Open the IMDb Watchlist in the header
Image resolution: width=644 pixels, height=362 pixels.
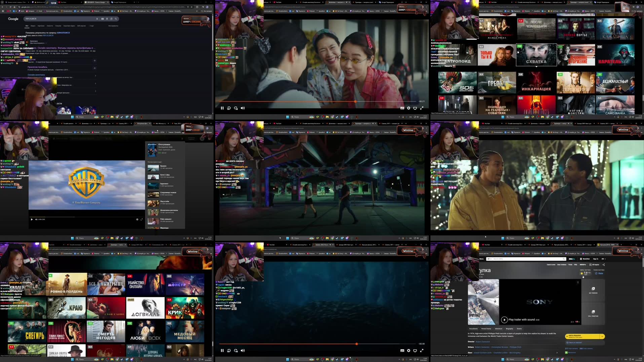click(585, 259)
